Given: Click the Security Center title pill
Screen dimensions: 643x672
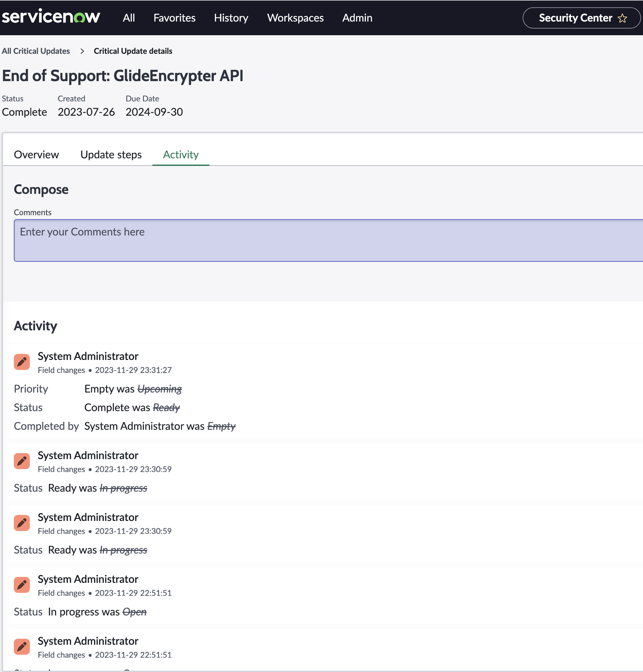Looking at the screenshot, I should click(x=581, y=18).
